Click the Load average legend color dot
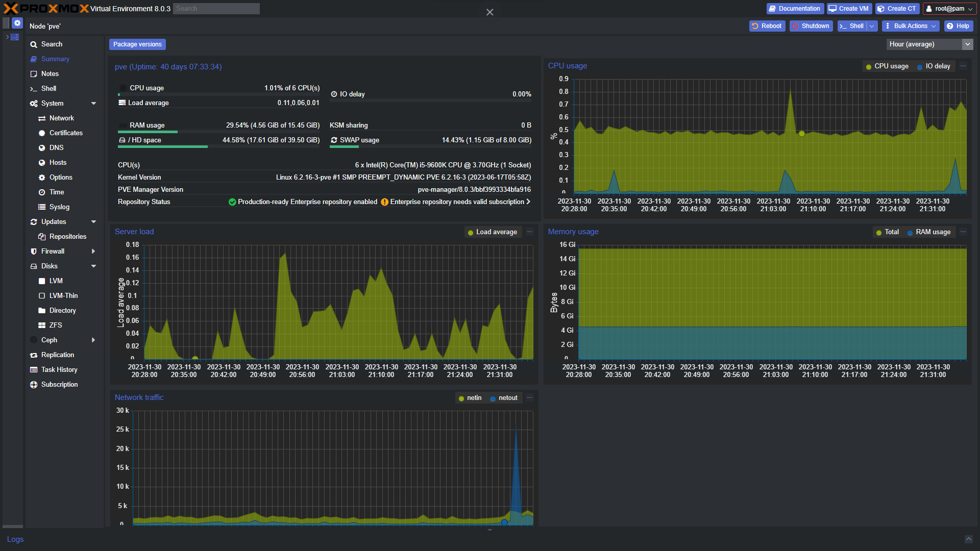 [x=470, y=233]
